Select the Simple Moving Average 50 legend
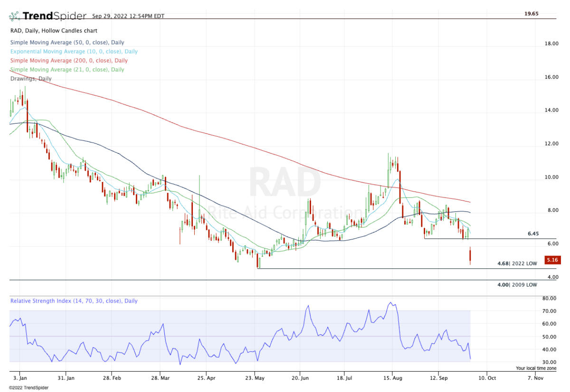The height and width of the screenshot is (392, 570). (x=67, y=42)
